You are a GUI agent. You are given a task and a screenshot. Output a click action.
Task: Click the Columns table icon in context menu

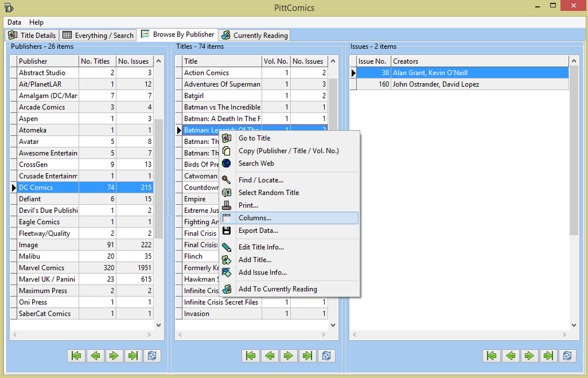coord(226,218)
